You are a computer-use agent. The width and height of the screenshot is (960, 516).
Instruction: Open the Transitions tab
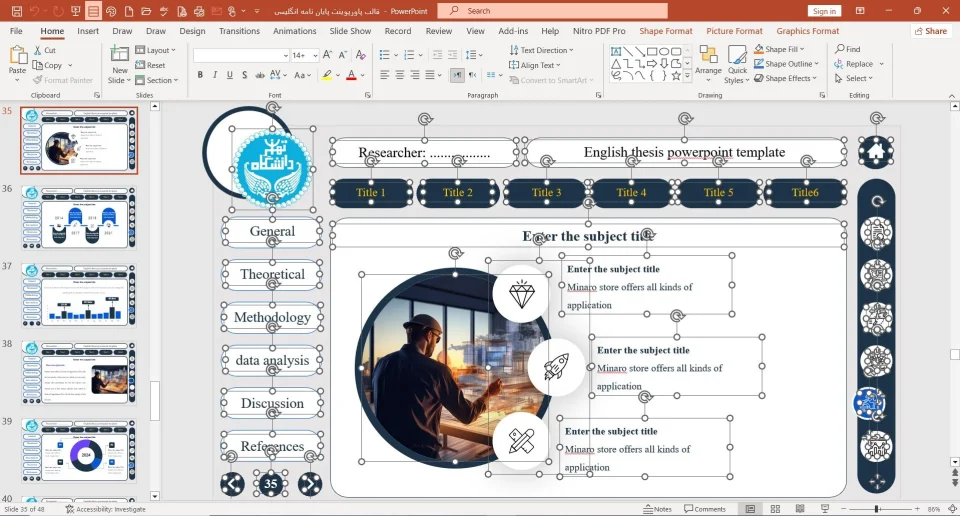point(239,31)
